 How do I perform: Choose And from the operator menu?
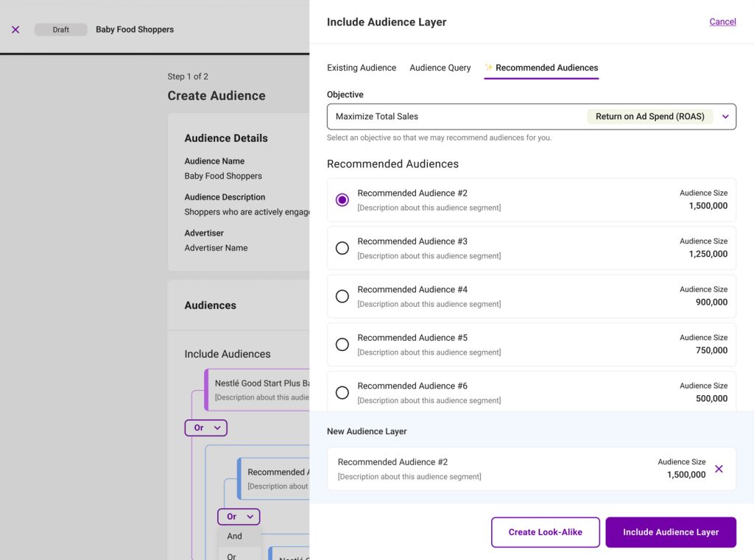pos(235,536)
